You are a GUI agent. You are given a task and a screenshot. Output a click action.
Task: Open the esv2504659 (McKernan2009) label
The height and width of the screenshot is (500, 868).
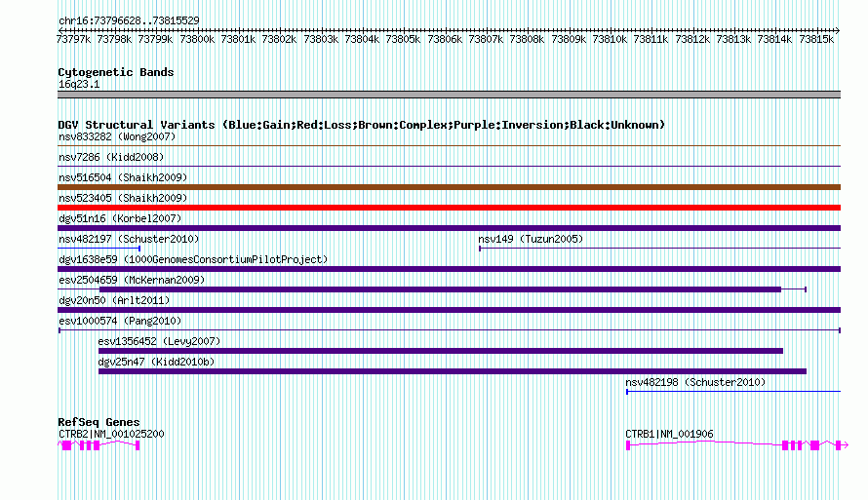pyautogui.click(x=132, y=280)
